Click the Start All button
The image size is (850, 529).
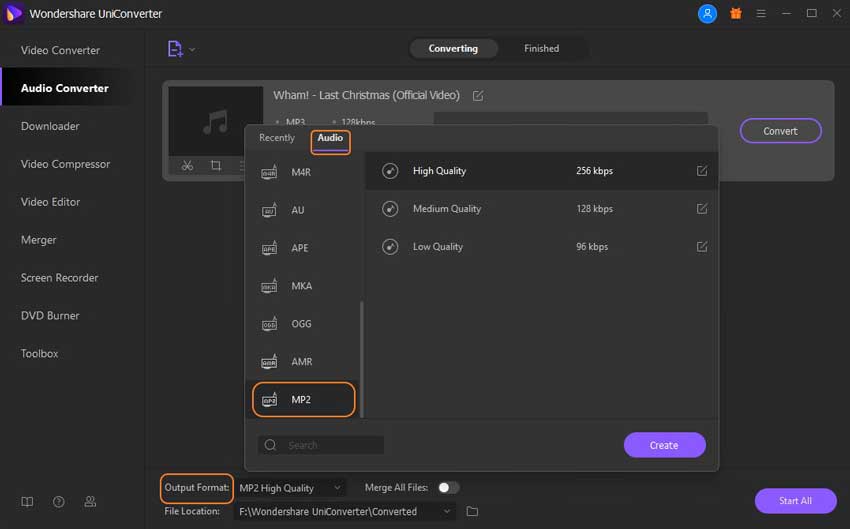795,501
